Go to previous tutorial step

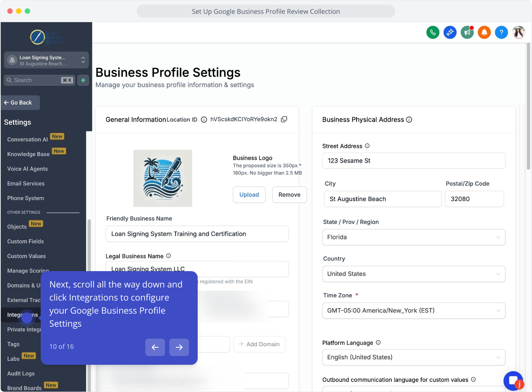coord(155,347)
